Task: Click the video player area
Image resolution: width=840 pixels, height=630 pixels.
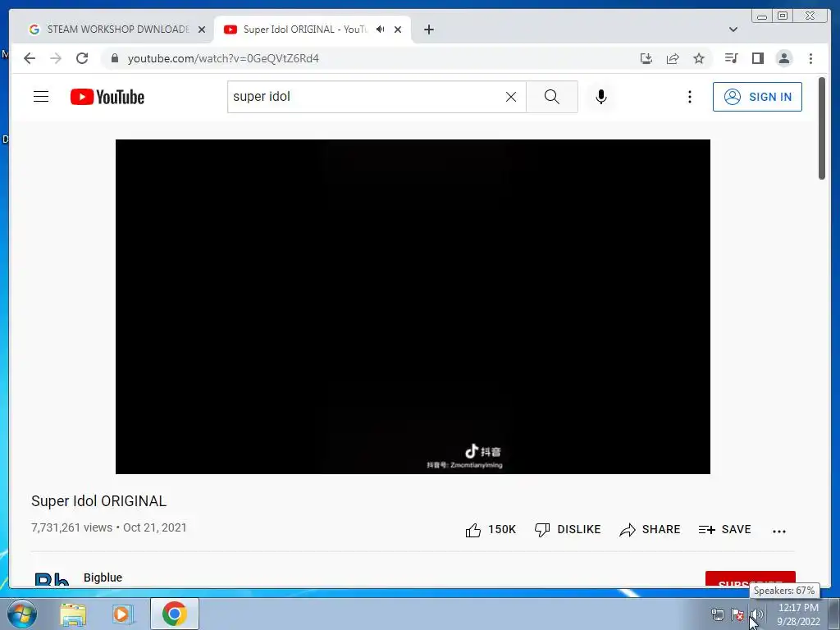Action: click(413, 307)
